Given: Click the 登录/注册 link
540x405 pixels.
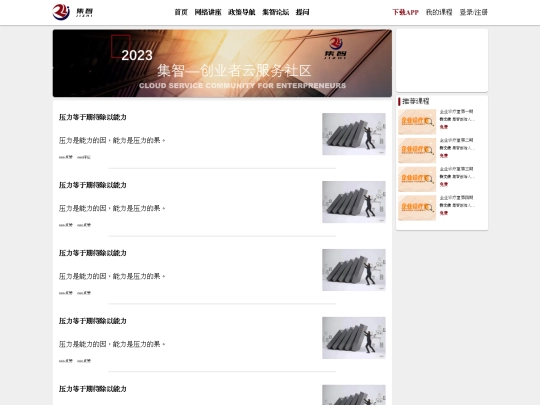Looking at the screenshot, I should 474,12.
